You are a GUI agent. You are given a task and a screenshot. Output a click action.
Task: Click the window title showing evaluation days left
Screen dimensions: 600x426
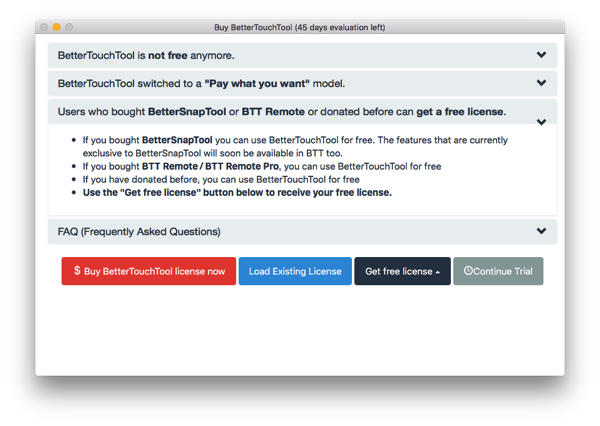point(300,27)
